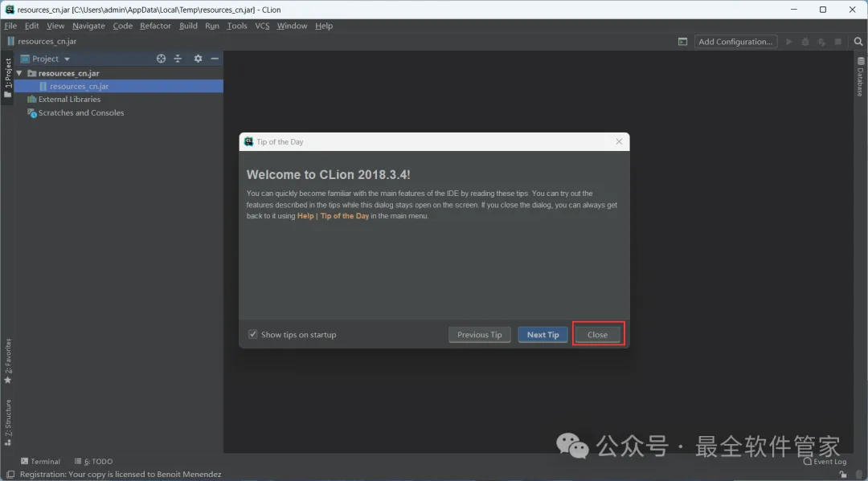Open the Navigate menu
Screen dimensions: 868x481
coord(88,26)
